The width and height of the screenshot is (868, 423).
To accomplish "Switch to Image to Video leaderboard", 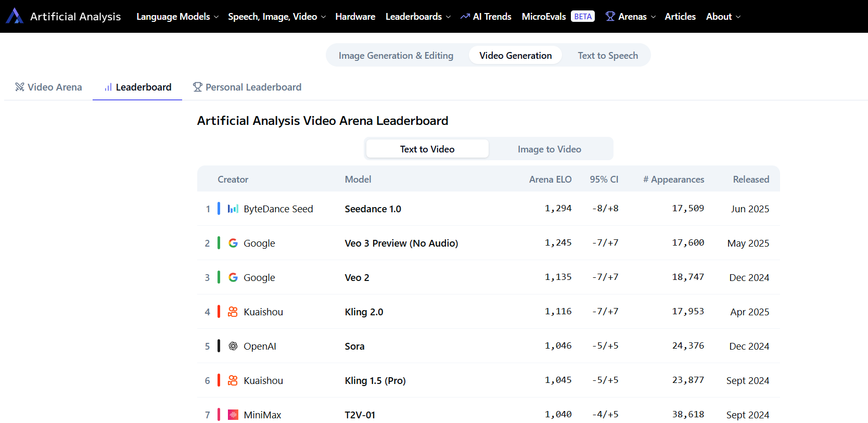I will (x=550, y=149).
